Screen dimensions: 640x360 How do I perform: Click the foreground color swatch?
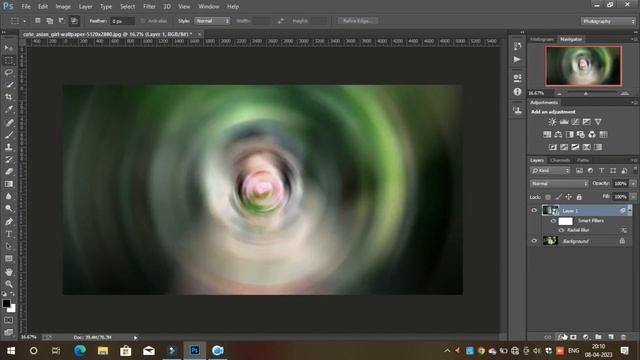point(6,303)
